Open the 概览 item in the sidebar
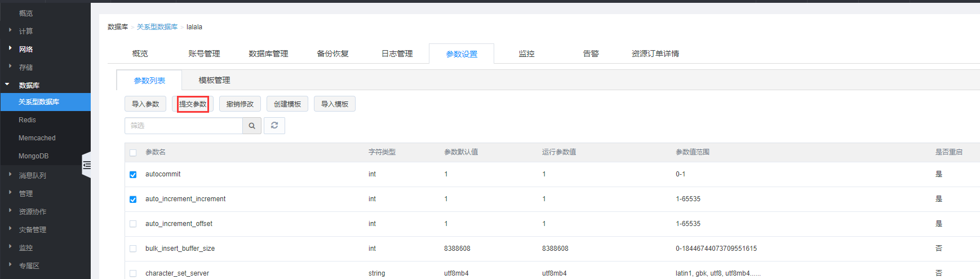 (x=26, y=13)
